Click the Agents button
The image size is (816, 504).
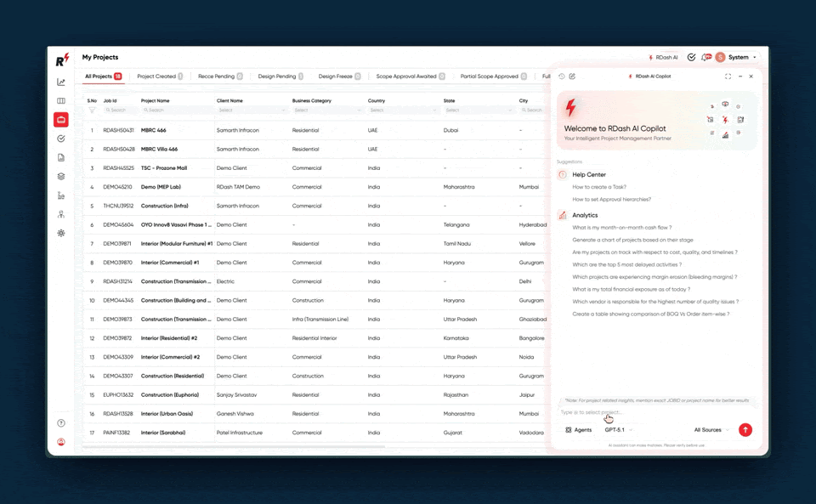click(579, 430)
